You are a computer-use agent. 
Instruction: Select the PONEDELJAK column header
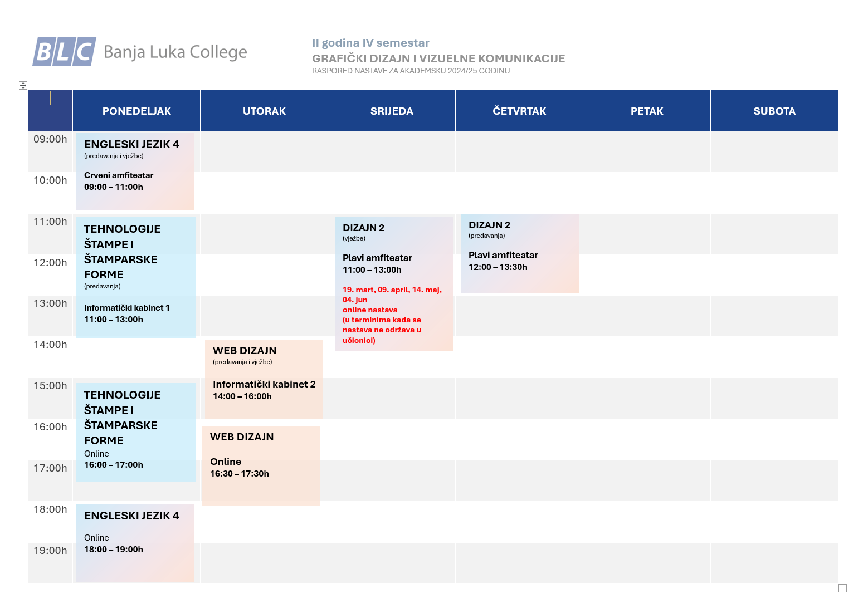136,111
